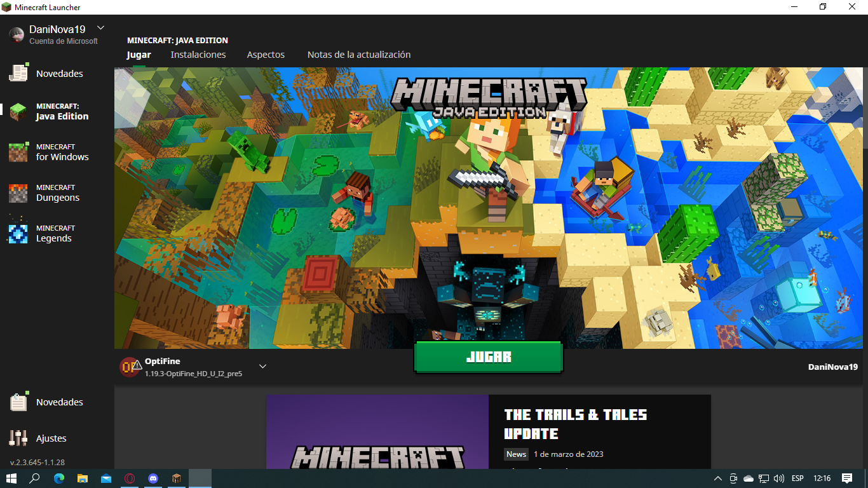Open the Novedades news icon at top of sidebar
868x488 pixels.
pyautogui.click(x=18, y=73)
